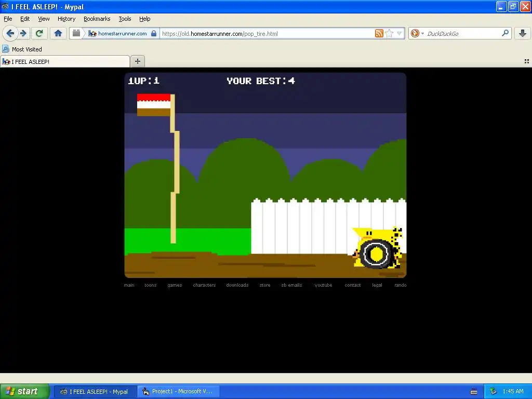This screenshot has width=532, height=399.
Task: Click the YOUR BEST:4 score text
Action: tap(261, 81)
